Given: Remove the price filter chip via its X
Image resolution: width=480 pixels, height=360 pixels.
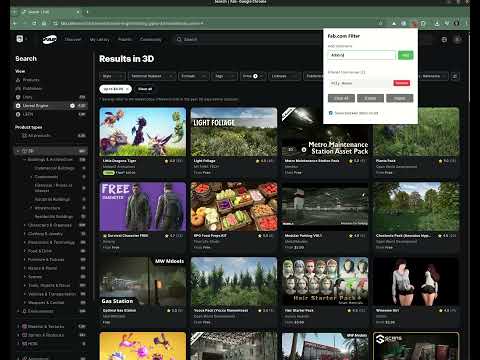Looking at the screenshot, I should coord(127,89).
